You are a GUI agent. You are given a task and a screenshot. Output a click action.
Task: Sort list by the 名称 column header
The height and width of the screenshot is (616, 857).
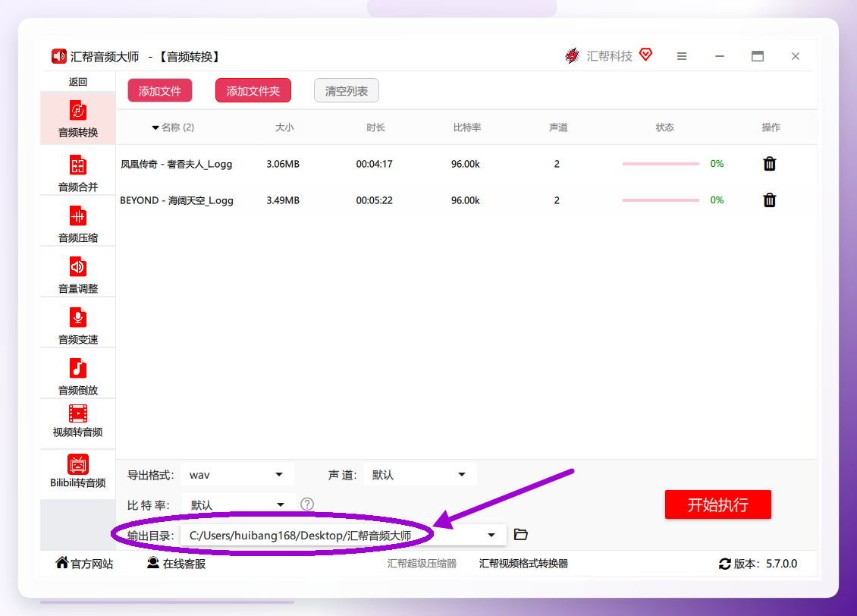click(173, 127)
